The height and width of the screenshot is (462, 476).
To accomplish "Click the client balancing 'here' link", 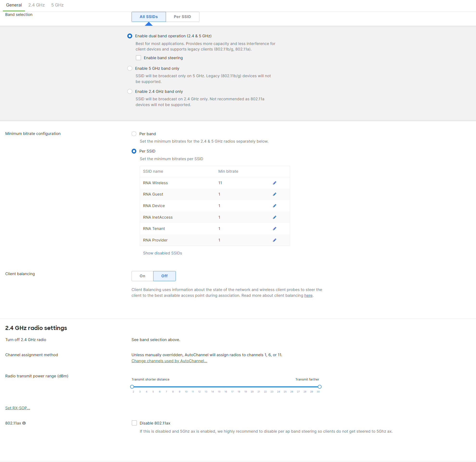I will 308,295.
